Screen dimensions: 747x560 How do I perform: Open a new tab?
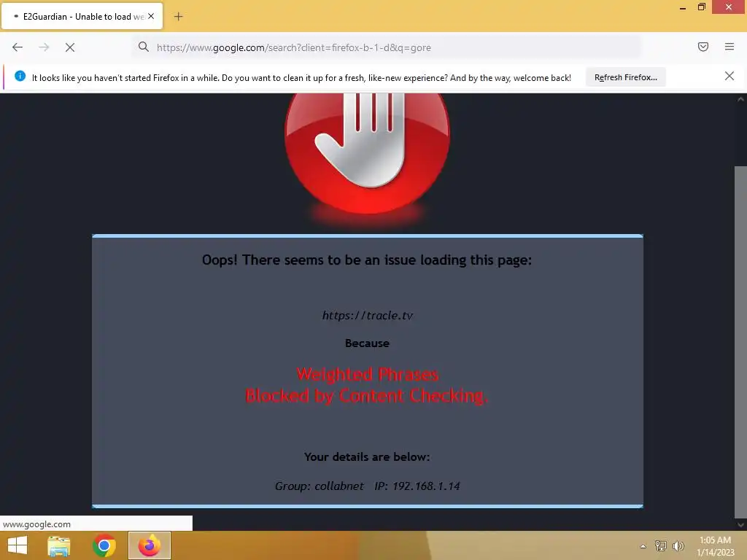[178, 17]
